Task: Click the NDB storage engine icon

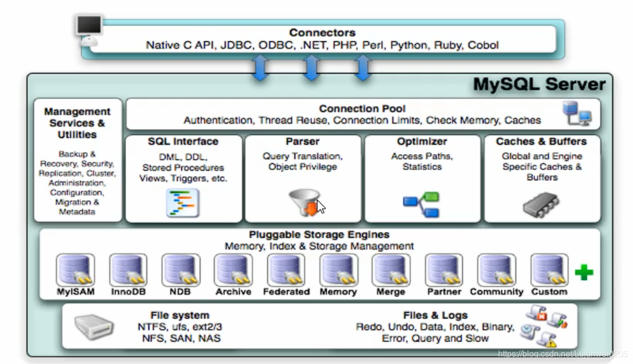Action: tap(181, 270)
